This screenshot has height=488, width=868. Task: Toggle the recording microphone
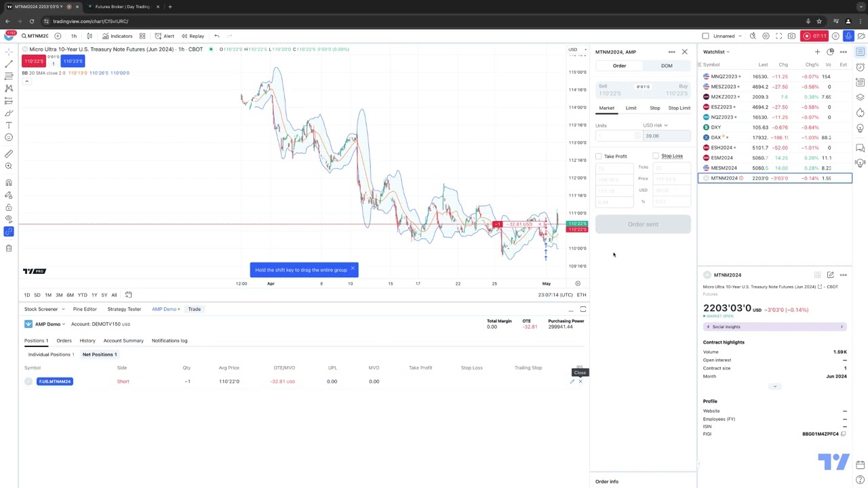848,36
